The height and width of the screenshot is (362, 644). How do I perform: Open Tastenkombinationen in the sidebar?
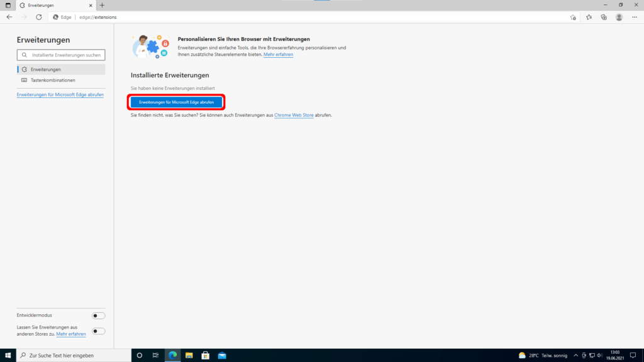pyautogui.click(x=61, y=80)
